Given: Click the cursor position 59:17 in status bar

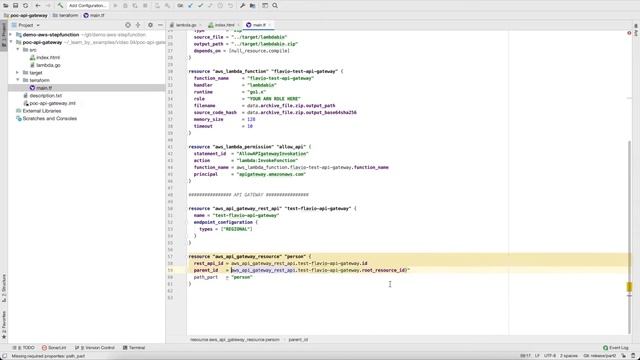Looking at the screenshot, I should coord(525,356).
